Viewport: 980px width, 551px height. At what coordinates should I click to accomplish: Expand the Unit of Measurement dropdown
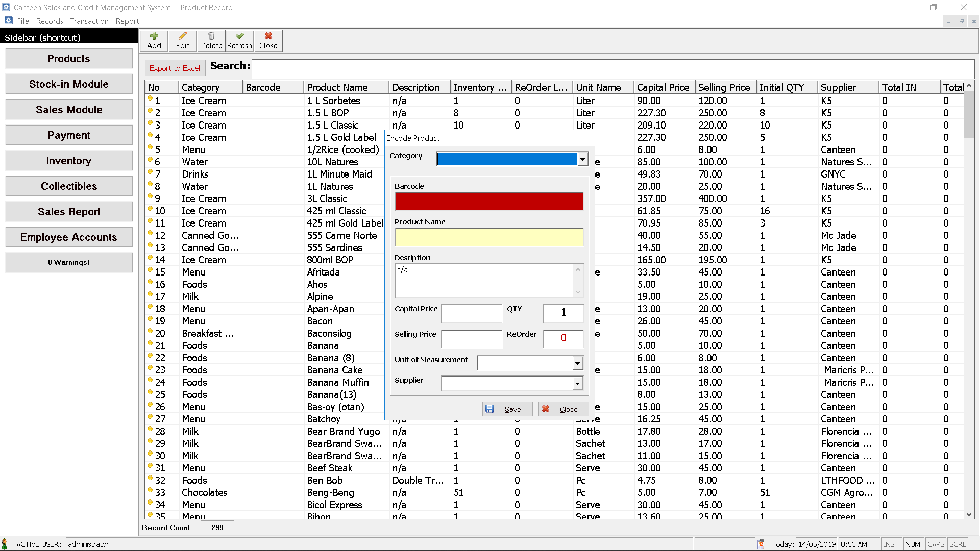click(577, 363)
